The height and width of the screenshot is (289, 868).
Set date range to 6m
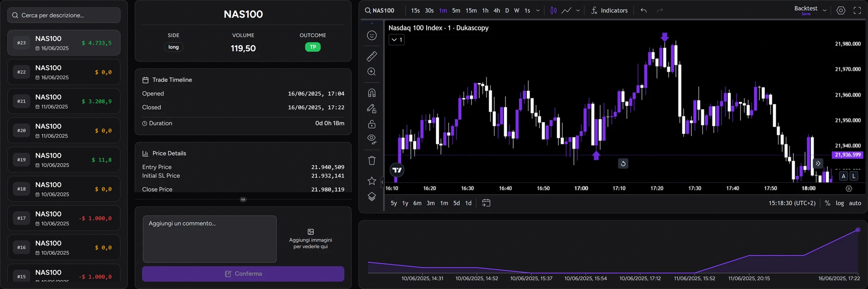point(417,203)
